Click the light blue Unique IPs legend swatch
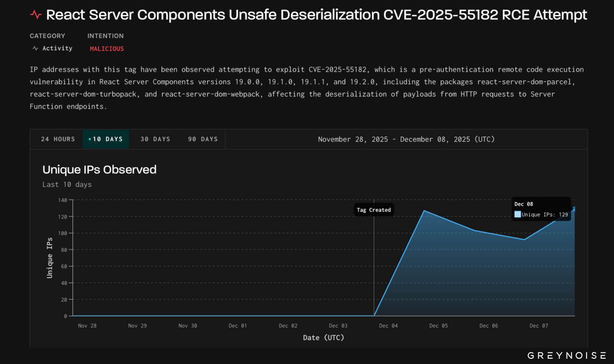 (518, 214)
